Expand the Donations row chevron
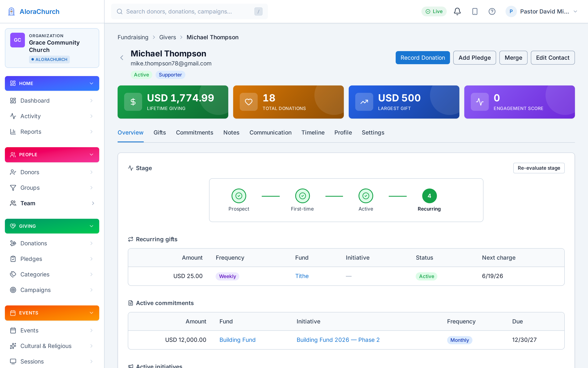Image resolution: width=588 pixels, height=368 pixels. pos(92,243)
